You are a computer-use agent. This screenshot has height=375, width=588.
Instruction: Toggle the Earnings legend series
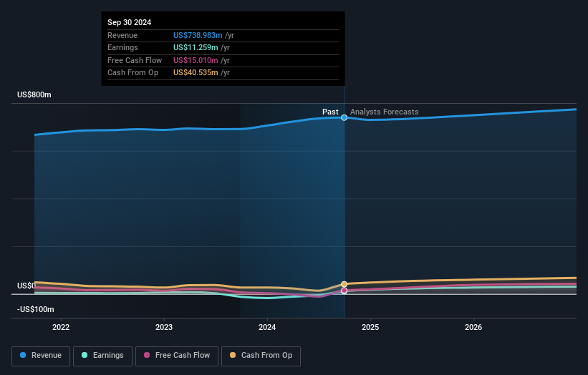pos(102,356)
